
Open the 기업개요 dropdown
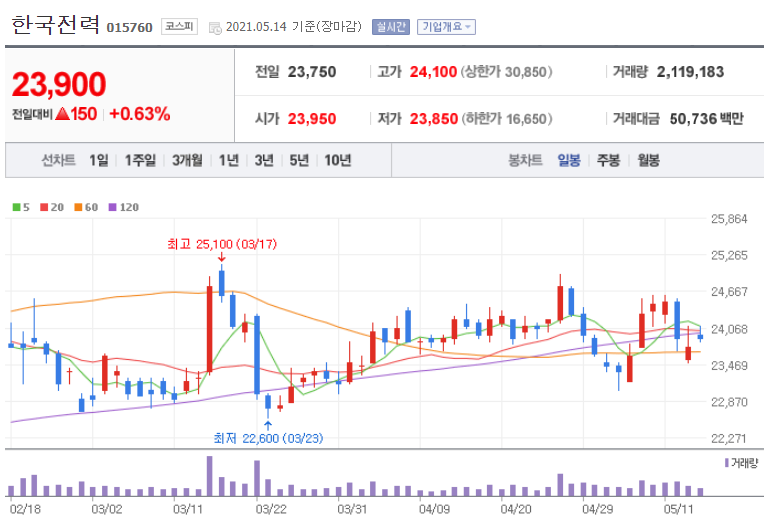pos(446,27)
